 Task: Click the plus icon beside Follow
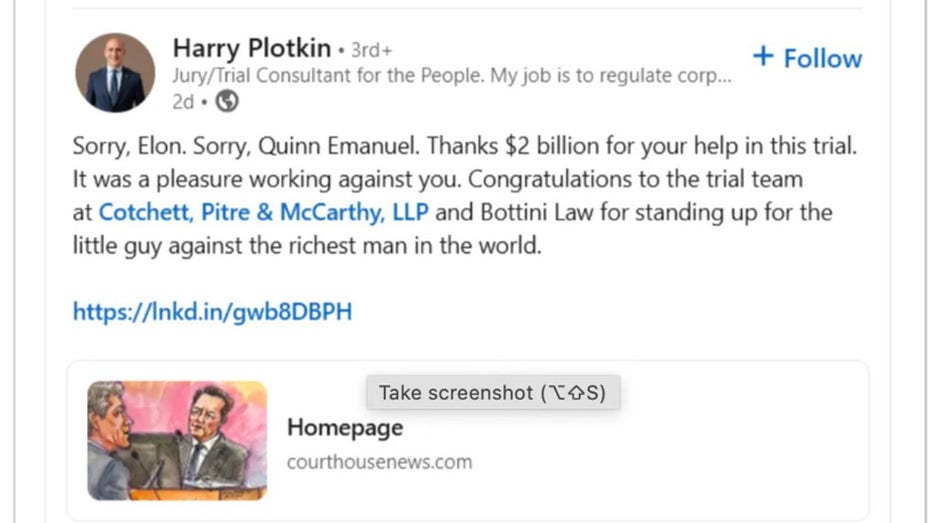763,56
